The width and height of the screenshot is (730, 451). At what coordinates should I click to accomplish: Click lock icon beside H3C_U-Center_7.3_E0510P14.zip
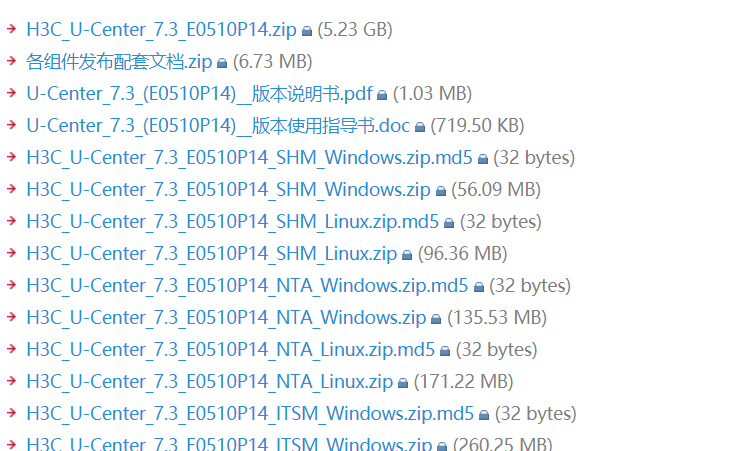[x=307, y=31]
